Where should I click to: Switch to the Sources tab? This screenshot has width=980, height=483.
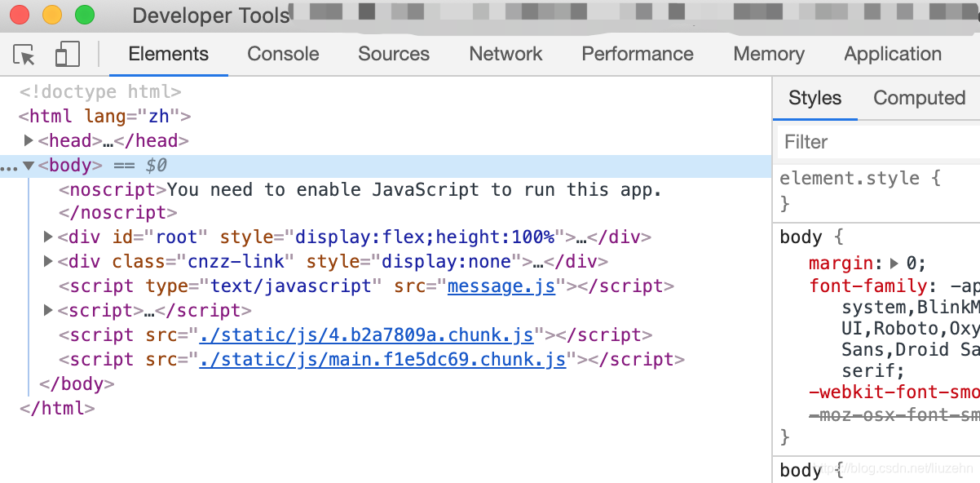[x=394, y=54]
